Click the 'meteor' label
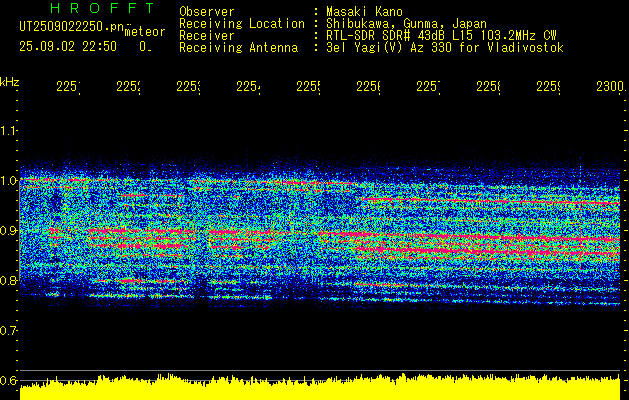 click(x=145, y=32)
